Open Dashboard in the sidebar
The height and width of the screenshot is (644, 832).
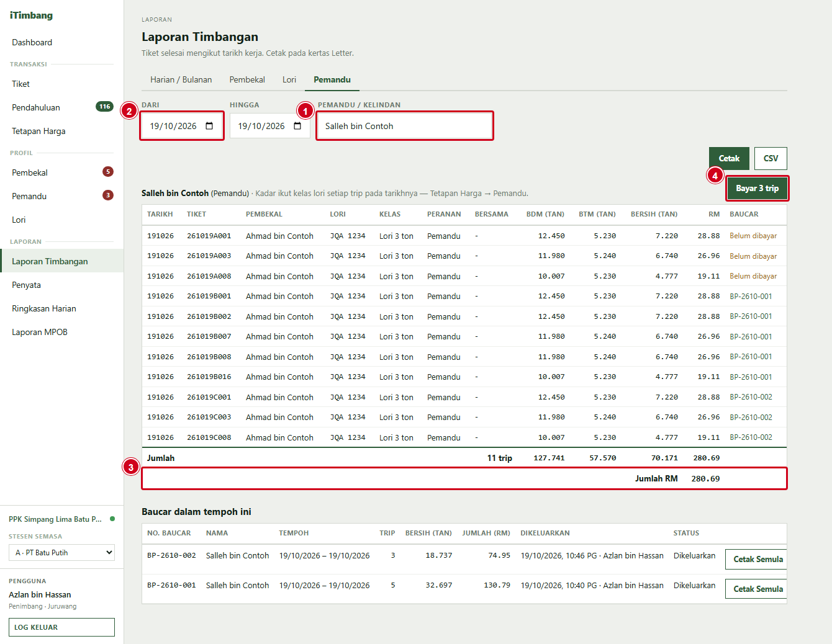(62, 42)
